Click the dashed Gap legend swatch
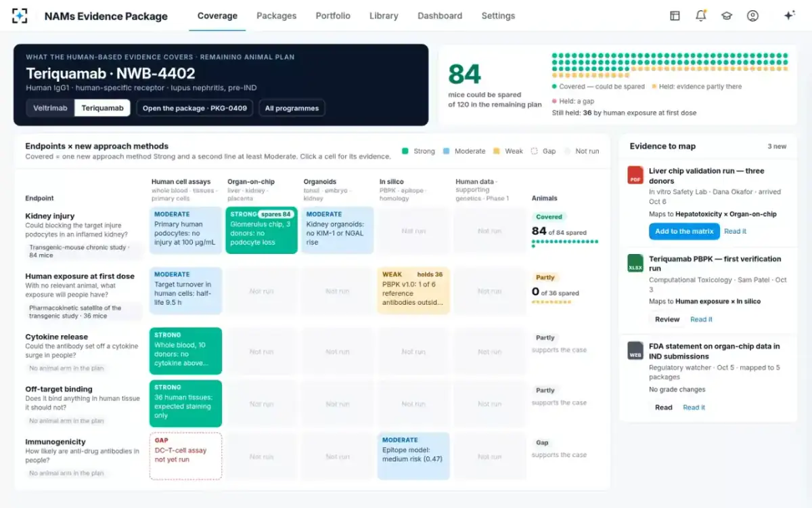The image size is (812, 508). [534, 151]
